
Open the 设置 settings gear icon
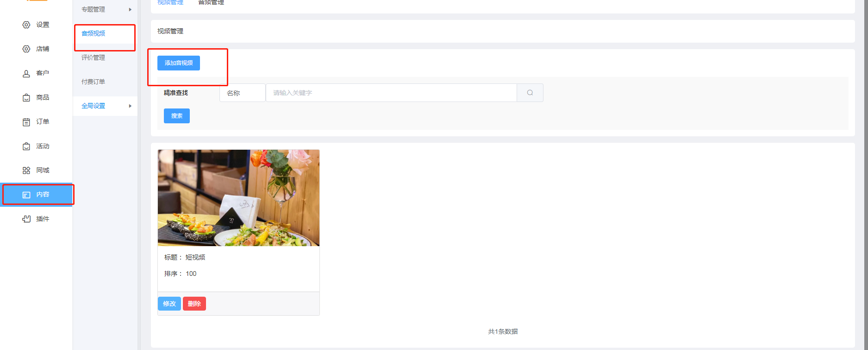(x=26, y=25)
